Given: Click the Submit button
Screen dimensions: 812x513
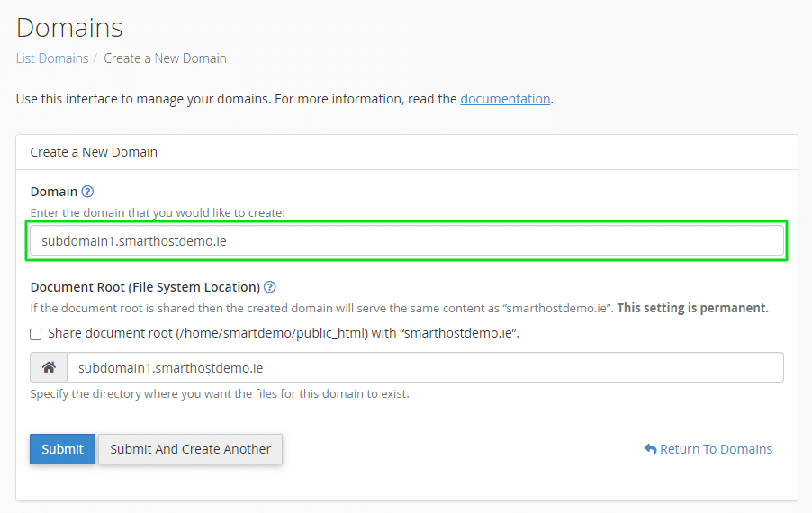Looking at the screenshot, I should tap(63, 449).
